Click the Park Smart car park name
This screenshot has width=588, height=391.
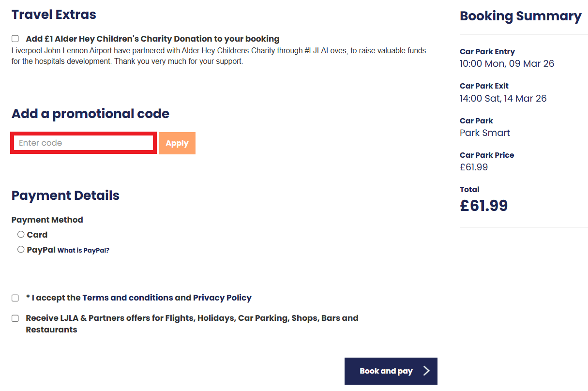pos(485,133)
